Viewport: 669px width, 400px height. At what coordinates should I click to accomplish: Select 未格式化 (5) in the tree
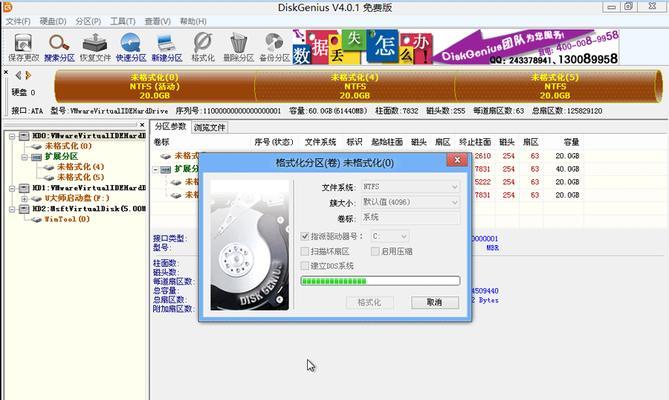click(x=81, y=177)
